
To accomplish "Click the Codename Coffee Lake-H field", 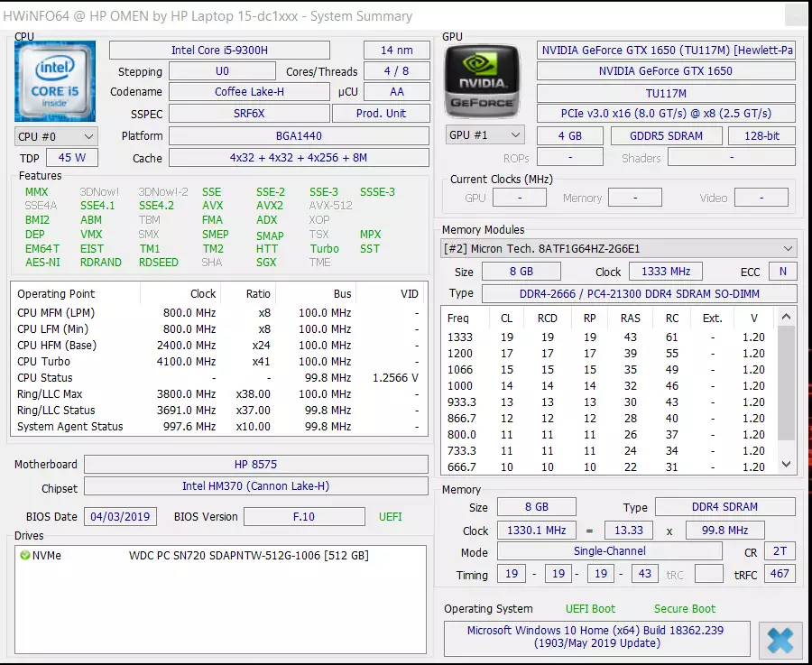I will 249,92.
